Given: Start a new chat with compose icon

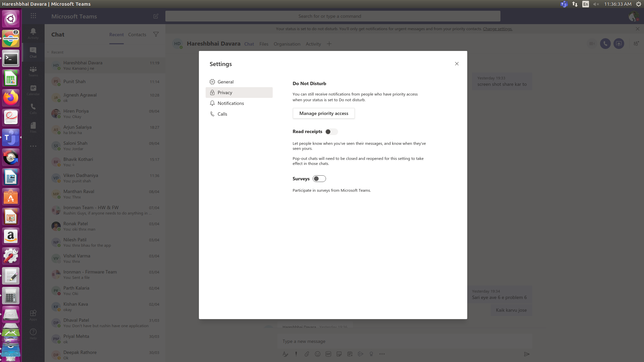Looking at the screenshot, I should click(x=156, y=16).
